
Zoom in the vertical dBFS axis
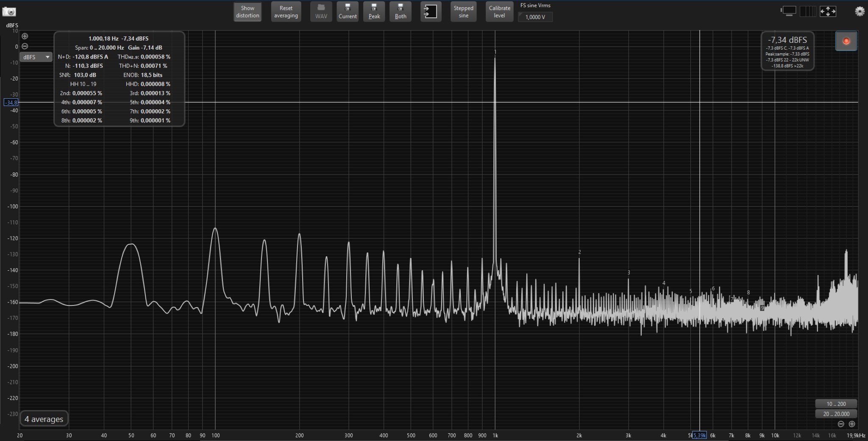[25, 36]
